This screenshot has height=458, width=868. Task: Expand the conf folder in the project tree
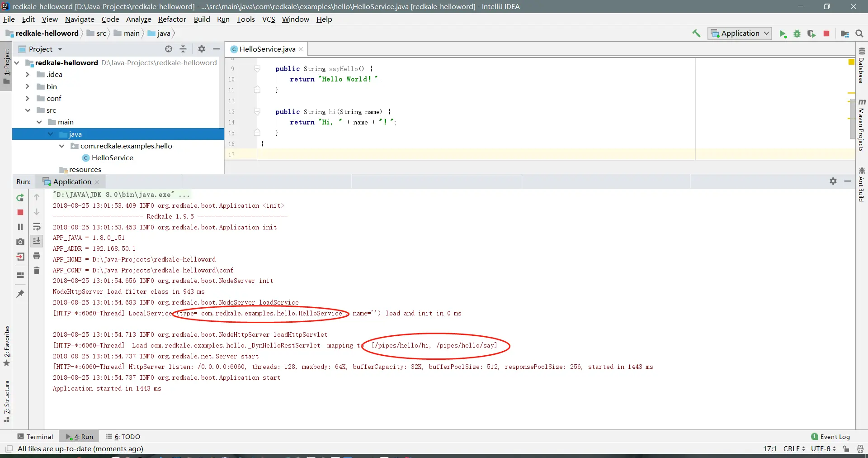(x=28, y=98)
